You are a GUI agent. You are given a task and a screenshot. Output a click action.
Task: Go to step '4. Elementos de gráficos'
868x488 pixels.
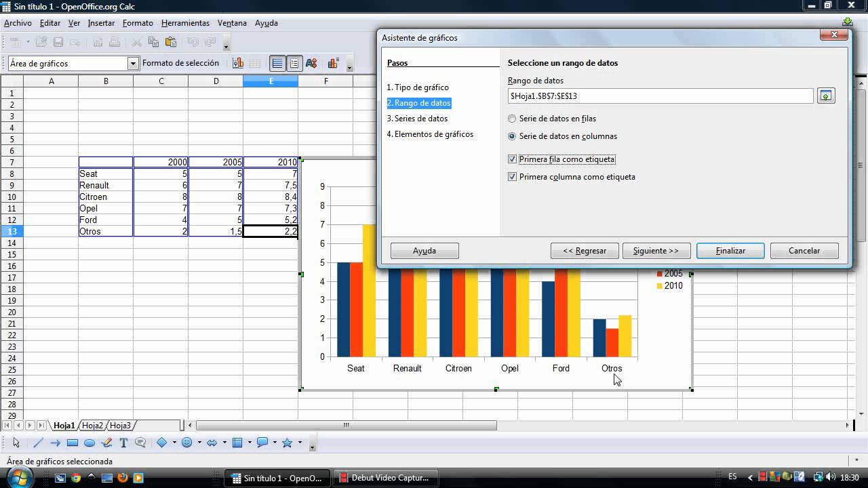[x=430, y=134]
